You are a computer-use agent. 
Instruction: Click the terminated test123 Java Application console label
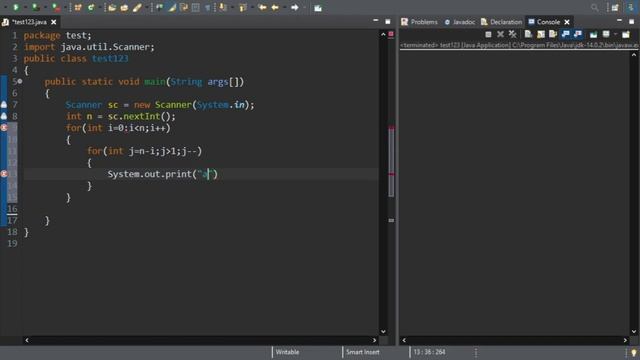518,45
